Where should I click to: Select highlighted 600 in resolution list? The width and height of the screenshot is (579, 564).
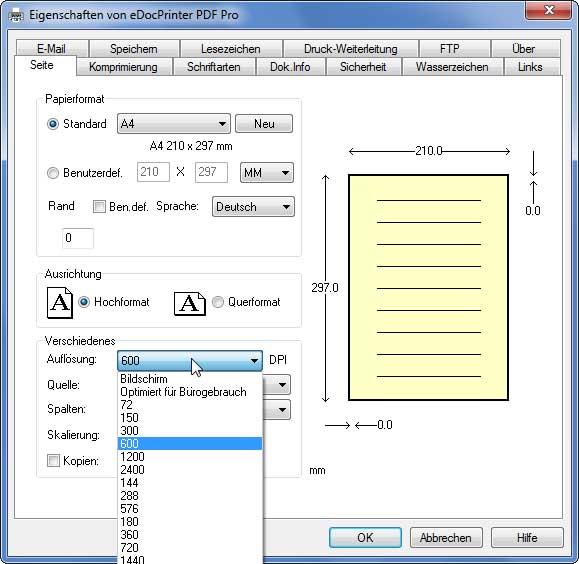190,444
